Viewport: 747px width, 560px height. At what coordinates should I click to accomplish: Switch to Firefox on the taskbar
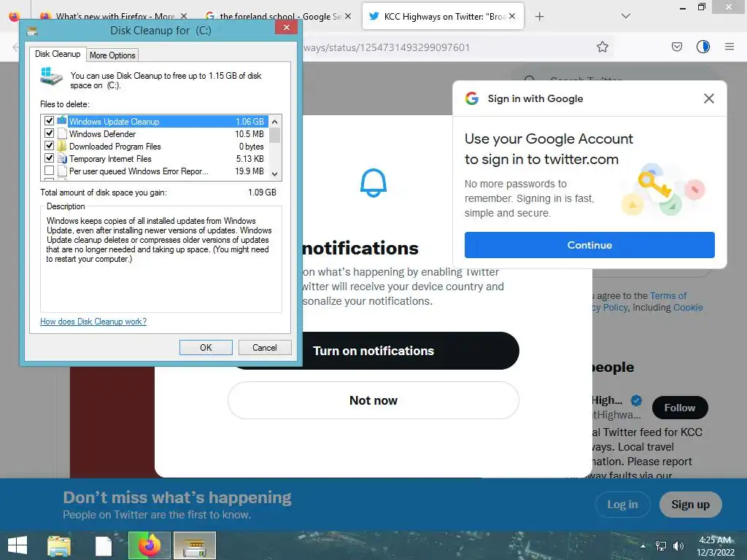149,545
